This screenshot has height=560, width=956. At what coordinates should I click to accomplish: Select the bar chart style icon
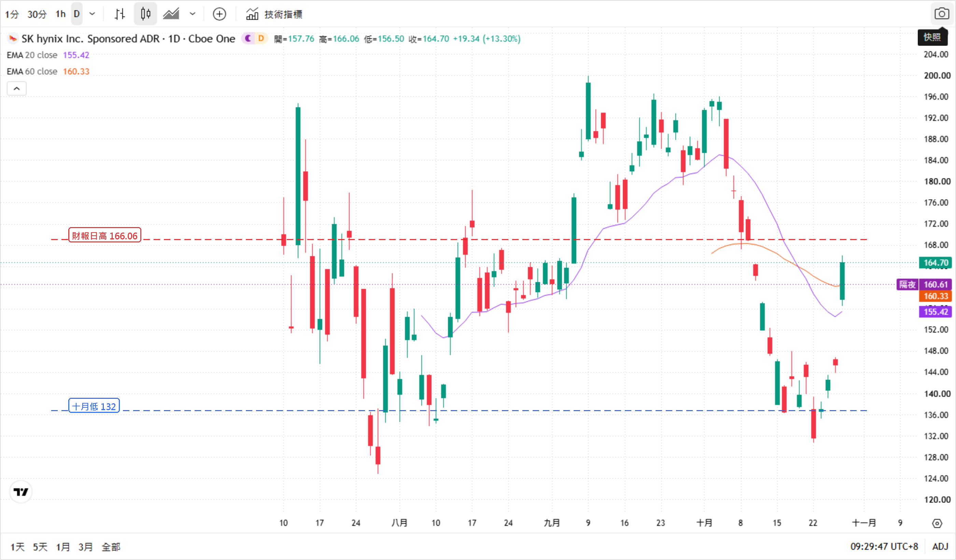click(x=120, y=14)
